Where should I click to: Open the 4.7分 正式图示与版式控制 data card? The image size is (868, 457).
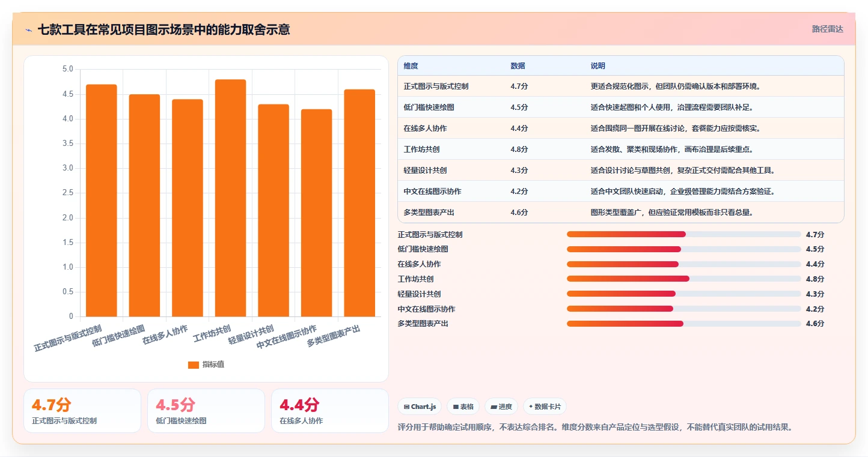pyautogui.click(x=82, y=411)
